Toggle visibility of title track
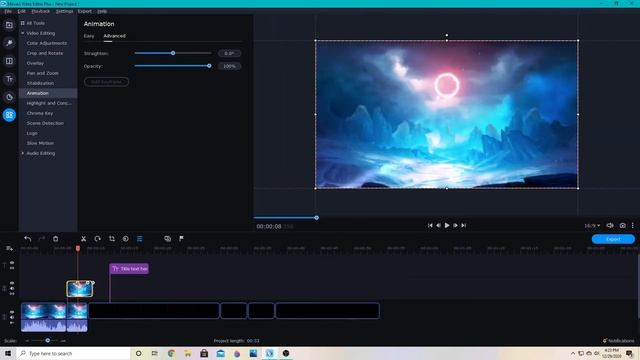640x360 pixels. pos(12,263)
